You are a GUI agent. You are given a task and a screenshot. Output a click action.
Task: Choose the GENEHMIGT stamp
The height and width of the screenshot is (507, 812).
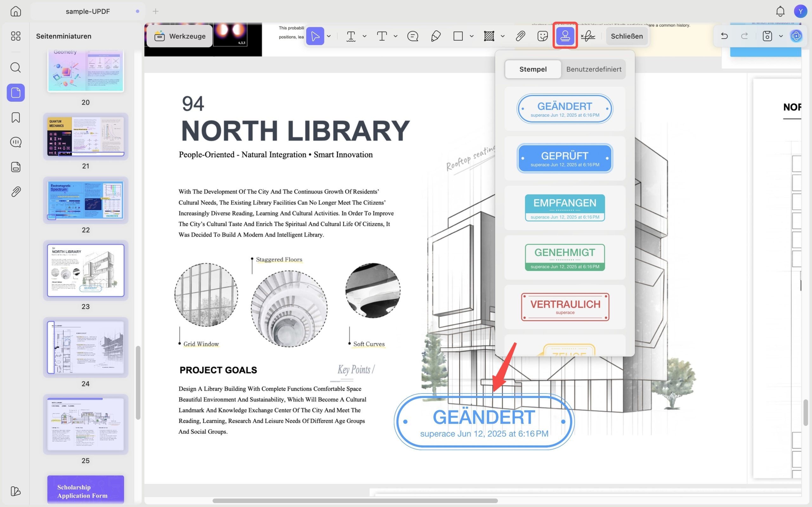565,257
